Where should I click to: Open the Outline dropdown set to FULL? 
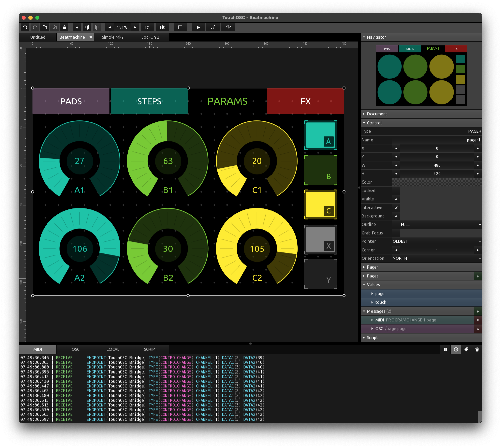(440, 224)
